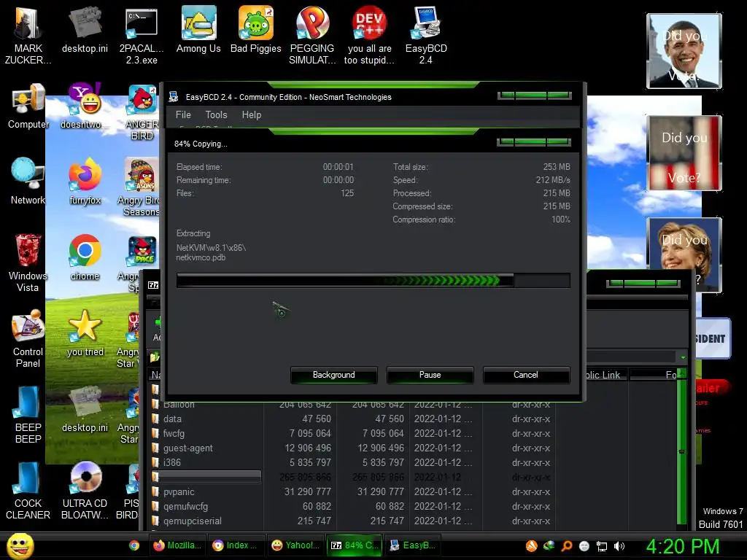Open the Windows Vista recycle bin icon
The image size is (747, 560).
click(28, 262)
